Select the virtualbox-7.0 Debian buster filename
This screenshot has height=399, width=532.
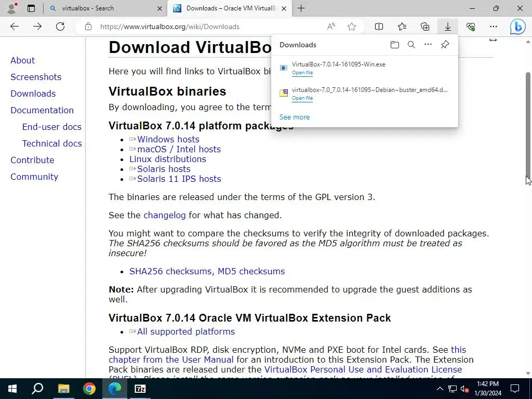(370, 89)
